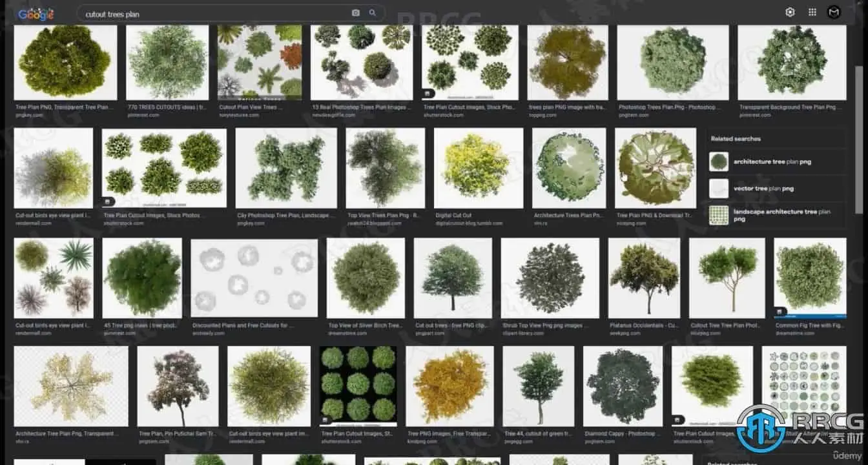Open related search 'vector tree plan png'
This screenshot has width=868, height=465.
pyautogui.click(x=777, y=189)
